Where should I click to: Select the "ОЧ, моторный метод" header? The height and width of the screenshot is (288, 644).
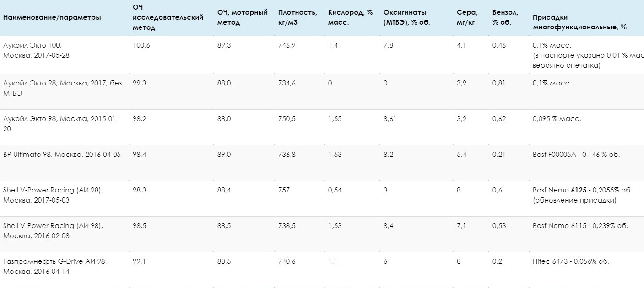click(242, 17)
